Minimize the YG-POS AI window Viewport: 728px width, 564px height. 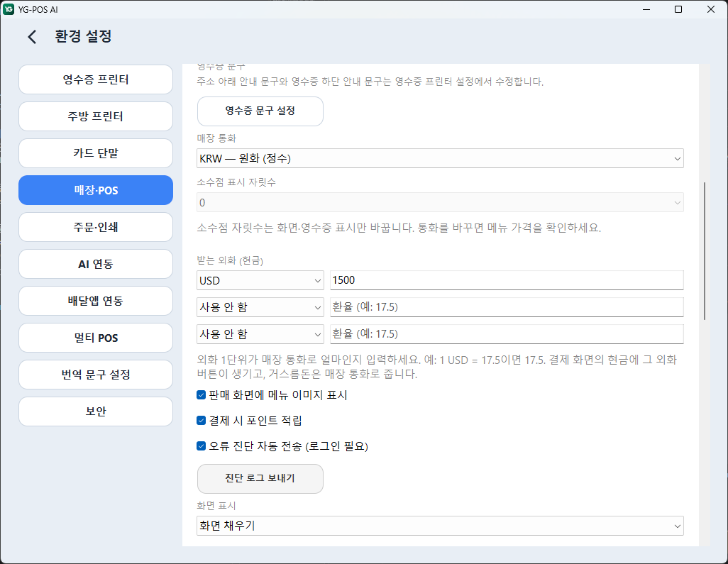point(646,9)
